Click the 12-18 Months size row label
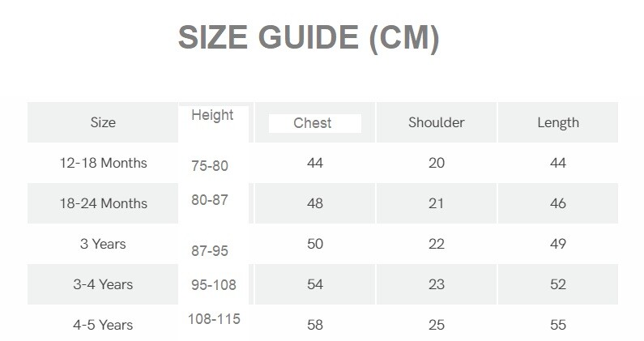Image resolution: width=644 pixels, height=341 pixels. click(x=103, y=163)
